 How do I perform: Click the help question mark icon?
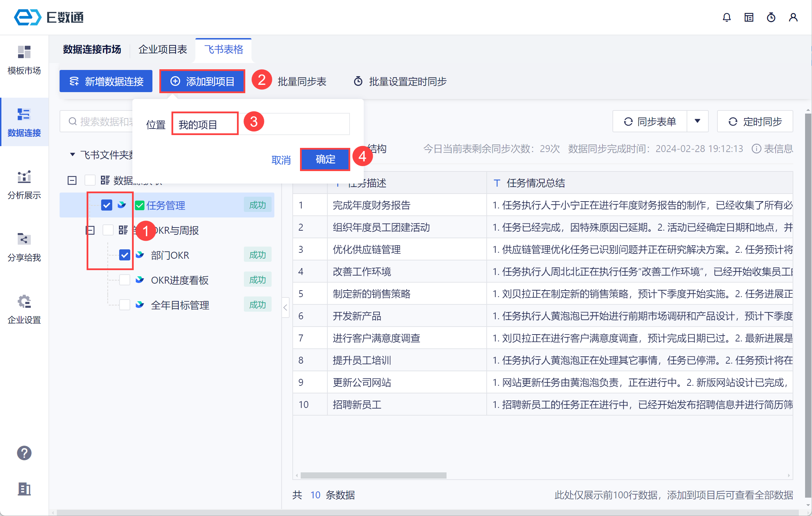pyautogui.click(x=24, y=453)
